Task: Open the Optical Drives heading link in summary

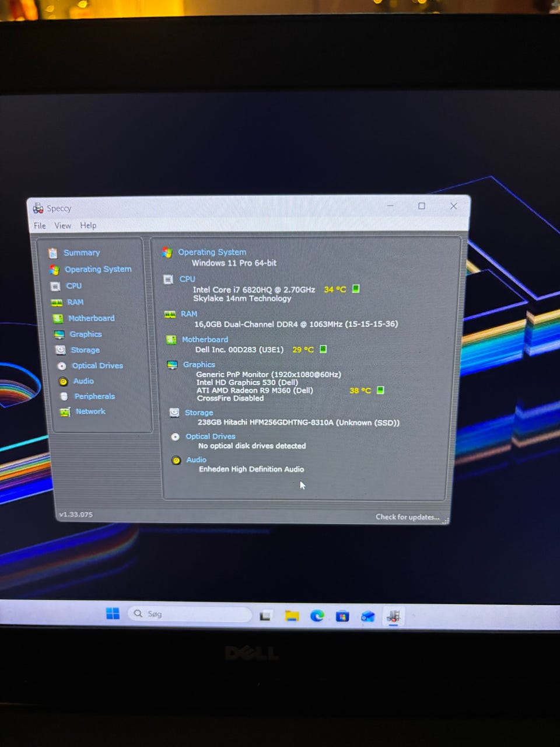Action: point(211,437)
